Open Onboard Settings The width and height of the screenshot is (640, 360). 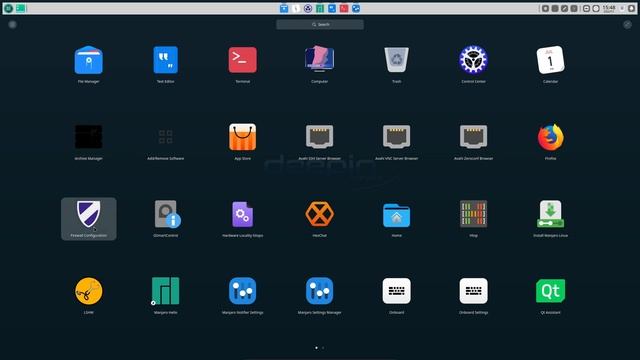[x=473, y=291]
